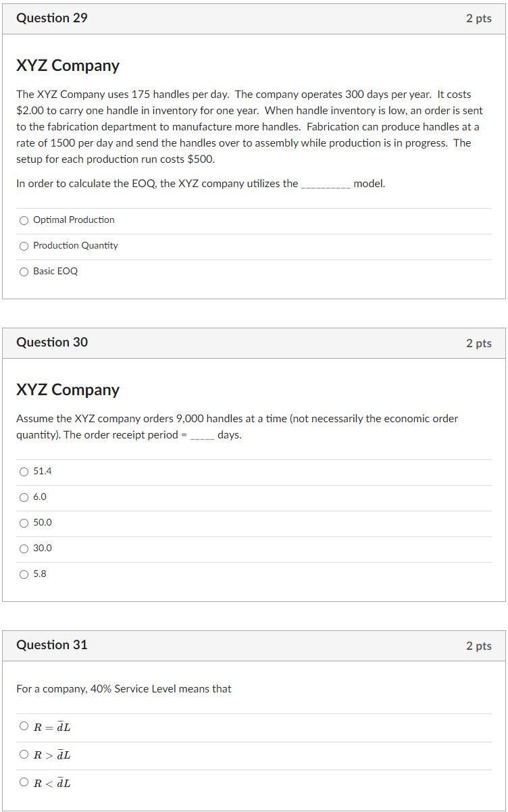Select the Optimal Production answer option
This screenshot has height=812, width=508.
[x=24, y=220]
